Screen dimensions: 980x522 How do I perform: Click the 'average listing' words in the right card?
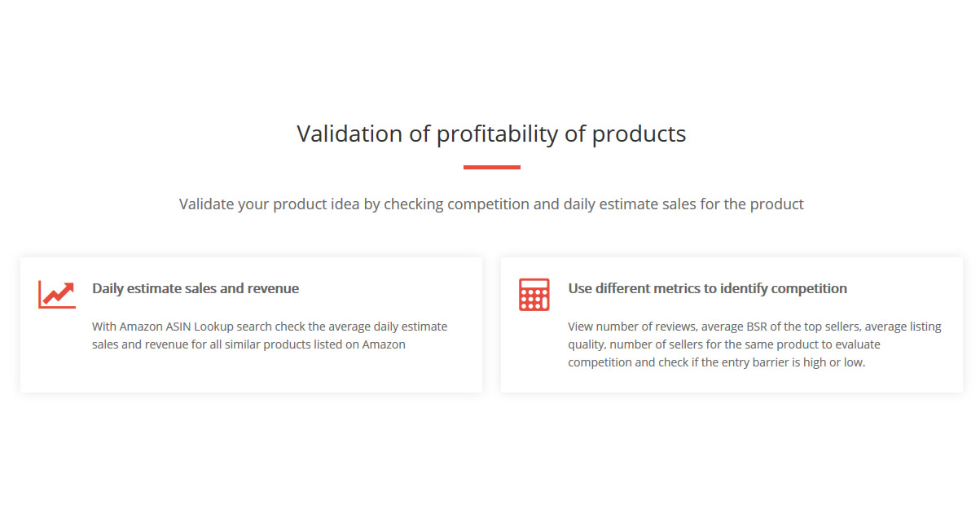coord(903,327)
